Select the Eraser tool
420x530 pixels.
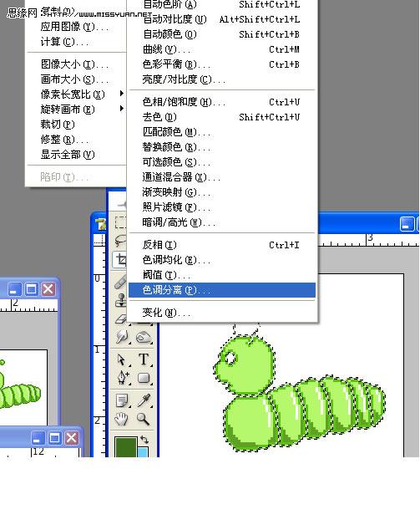[x=121, y=319]
